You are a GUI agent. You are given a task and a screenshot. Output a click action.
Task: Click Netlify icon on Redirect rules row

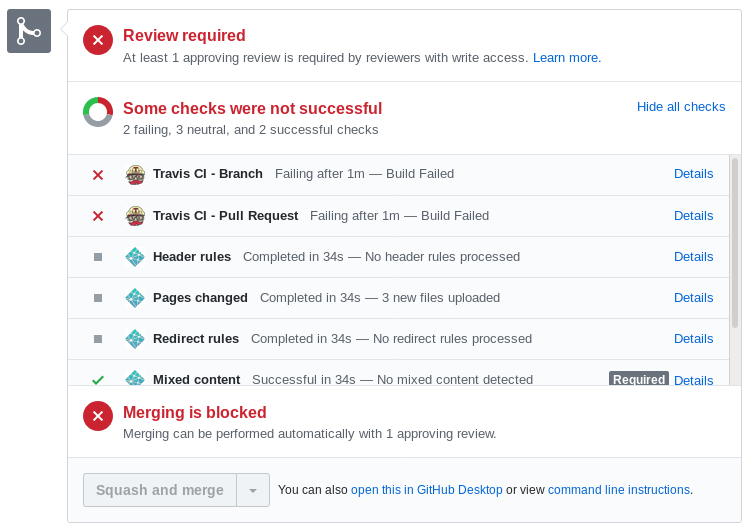pyautogui.click(x=135, y=339)
